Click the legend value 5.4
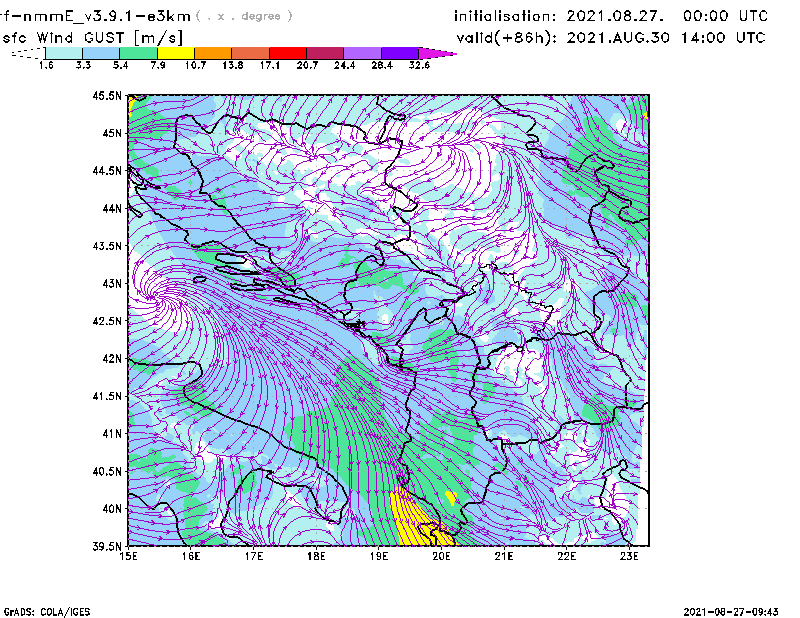This screenshot has height=618, width=800. 120,65
